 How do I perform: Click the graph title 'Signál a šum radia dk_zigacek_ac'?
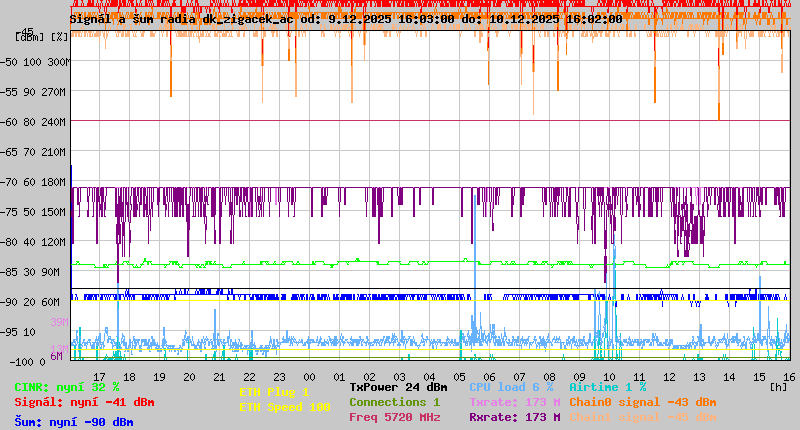182,19
